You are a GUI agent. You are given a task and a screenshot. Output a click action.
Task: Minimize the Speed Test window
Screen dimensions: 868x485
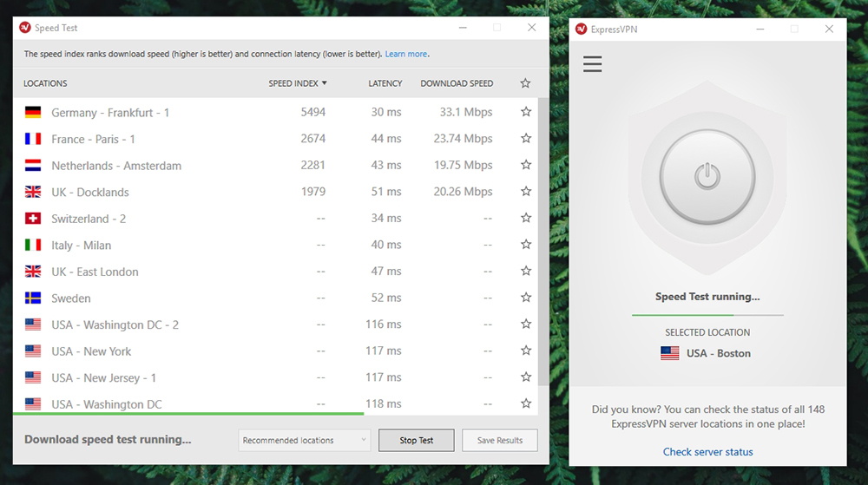(x=463, y=28)
